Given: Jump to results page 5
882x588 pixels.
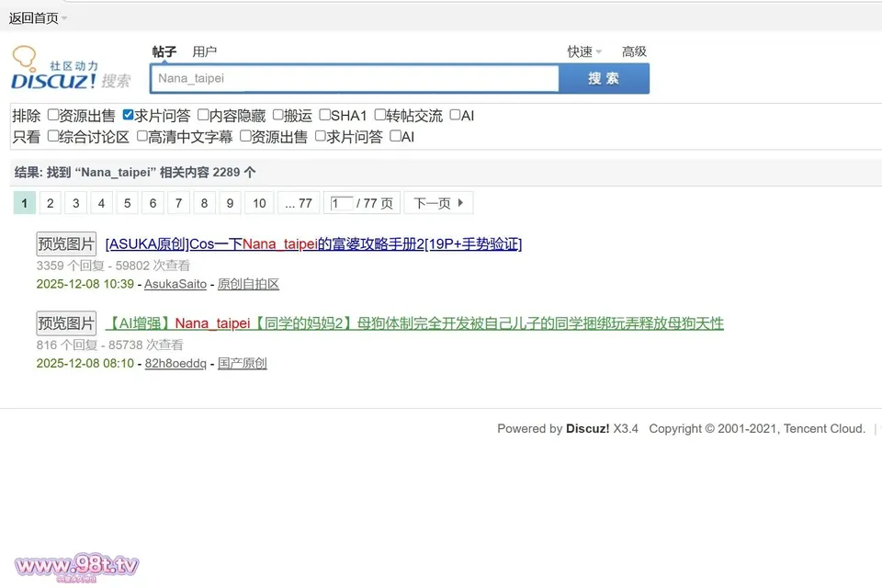Looking at the screenshot, I should (x=127, y=203).
